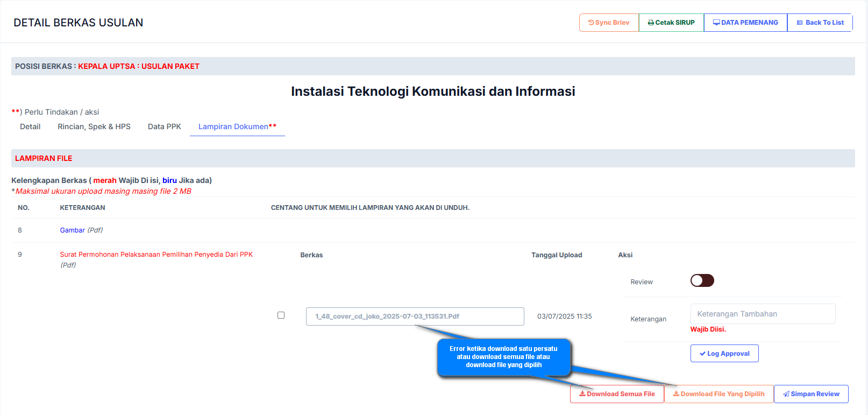Select the Lampiran Dokumen tab

click(237, 126)
